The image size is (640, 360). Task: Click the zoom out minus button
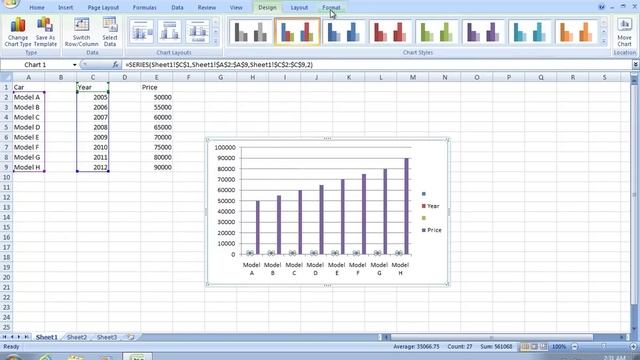pos(575,347)
